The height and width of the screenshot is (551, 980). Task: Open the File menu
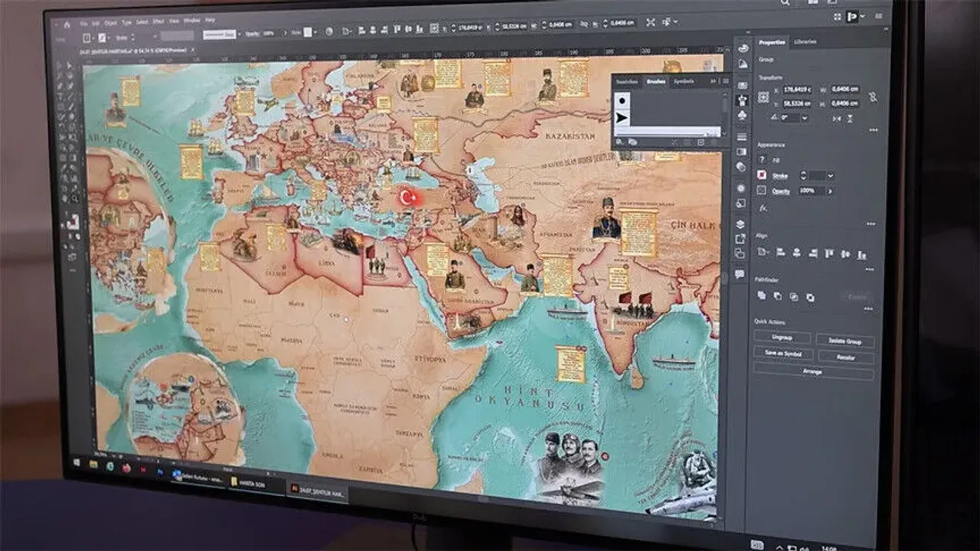[x=83, y=24]
